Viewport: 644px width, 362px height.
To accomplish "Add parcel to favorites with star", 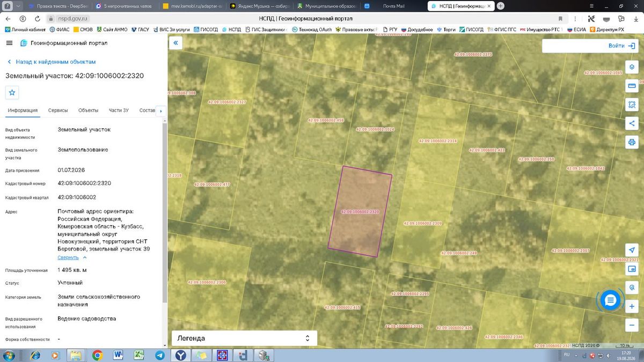I will coord(12,92).
